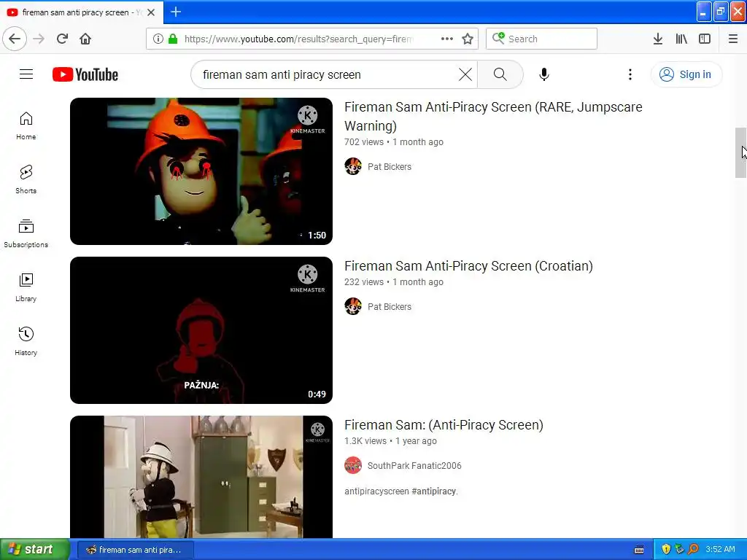
Task: Open the Firefox home page icon
Action: pyautogui.click(x=85, y=39)
